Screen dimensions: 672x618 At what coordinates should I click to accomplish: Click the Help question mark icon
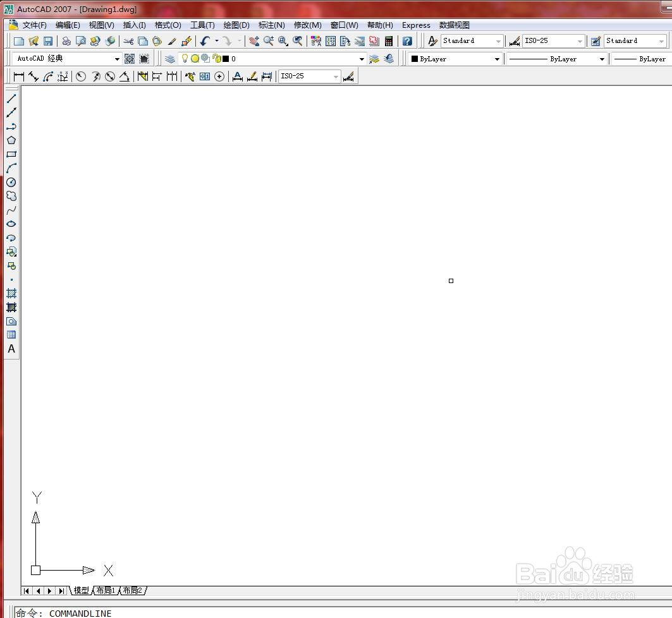(407, 41)
